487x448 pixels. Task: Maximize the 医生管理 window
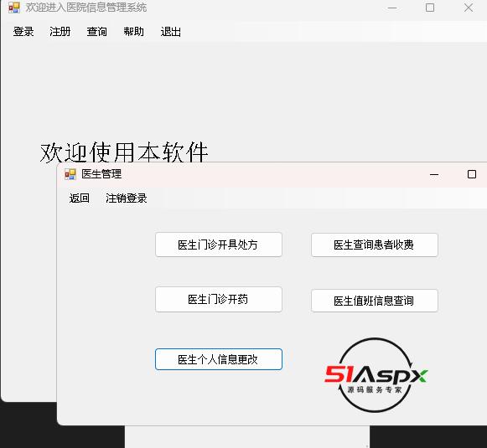(472, 174)
